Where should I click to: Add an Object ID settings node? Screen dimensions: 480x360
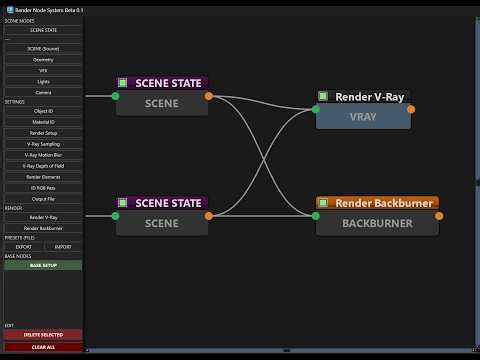(43, 111)
